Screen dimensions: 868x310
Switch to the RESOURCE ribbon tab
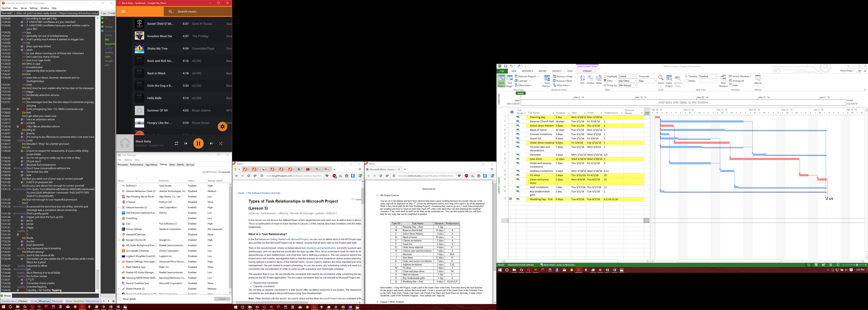(527, 71)
